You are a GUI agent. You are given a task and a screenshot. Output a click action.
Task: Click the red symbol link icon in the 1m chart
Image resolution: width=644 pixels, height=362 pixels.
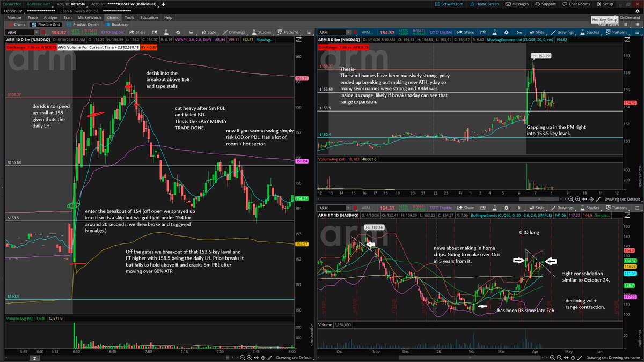tap(43, 32)
